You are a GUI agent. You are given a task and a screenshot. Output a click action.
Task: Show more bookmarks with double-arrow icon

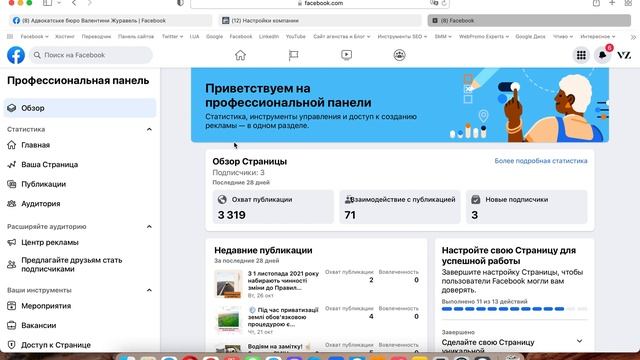[x=633, y=37]
